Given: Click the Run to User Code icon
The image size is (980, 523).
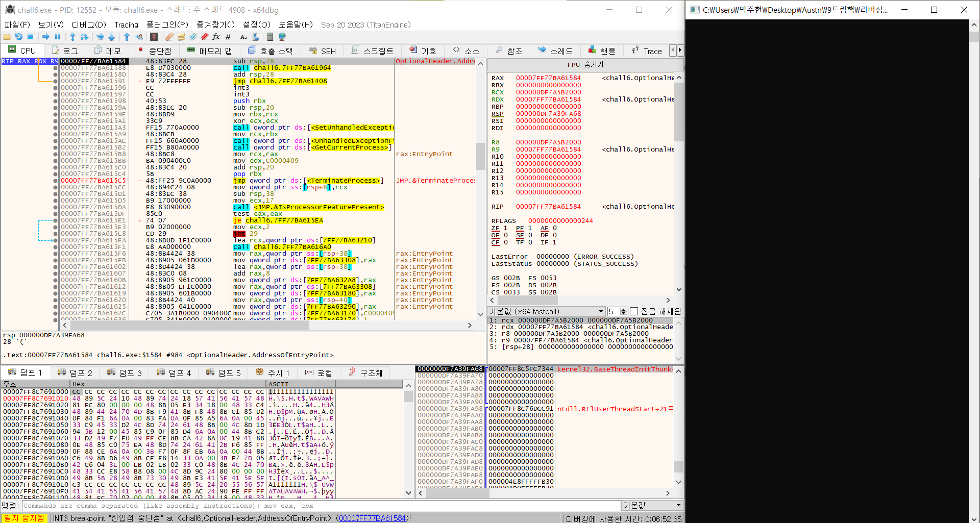Looking at the screenshot, I should 138,37.
